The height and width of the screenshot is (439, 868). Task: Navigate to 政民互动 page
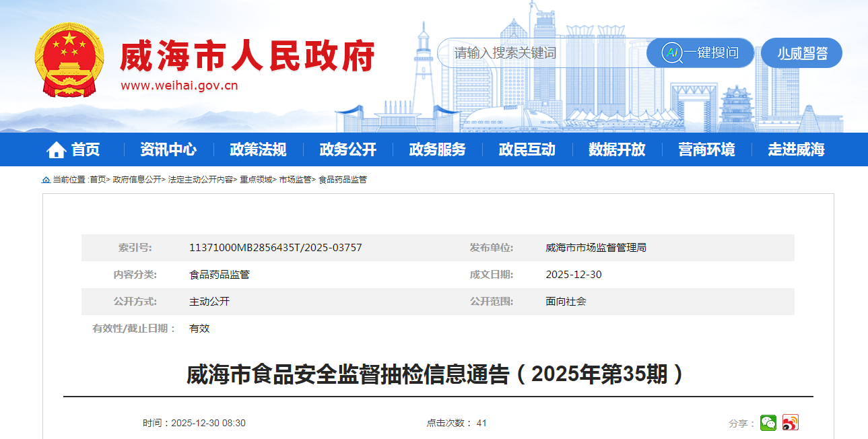click(x=527, y=149)
